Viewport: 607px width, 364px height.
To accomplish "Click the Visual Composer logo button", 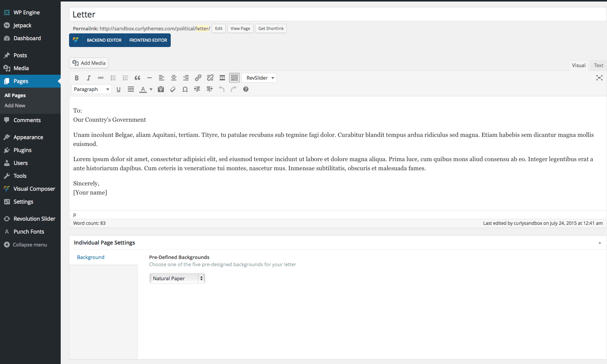I will (x=76, y=40).
